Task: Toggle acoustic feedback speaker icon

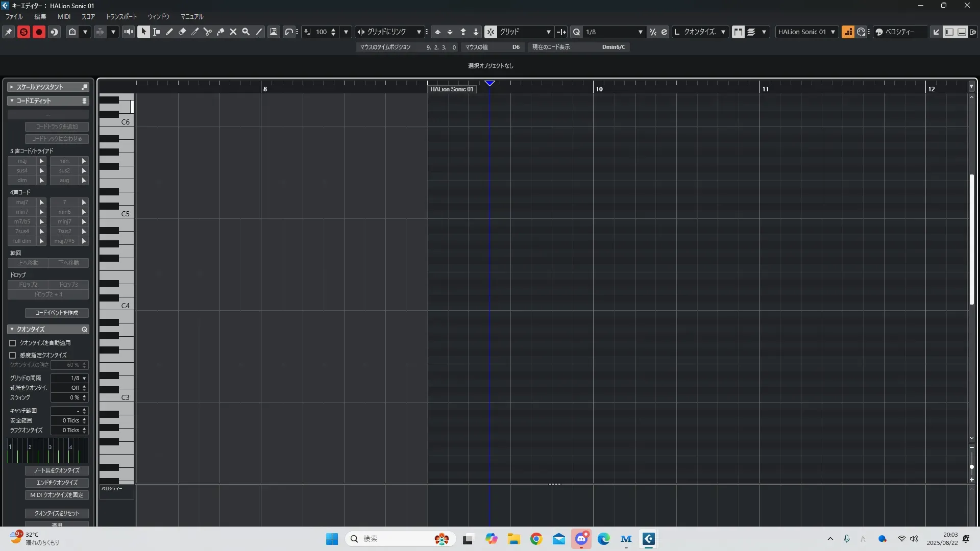Action: [129, 32]
